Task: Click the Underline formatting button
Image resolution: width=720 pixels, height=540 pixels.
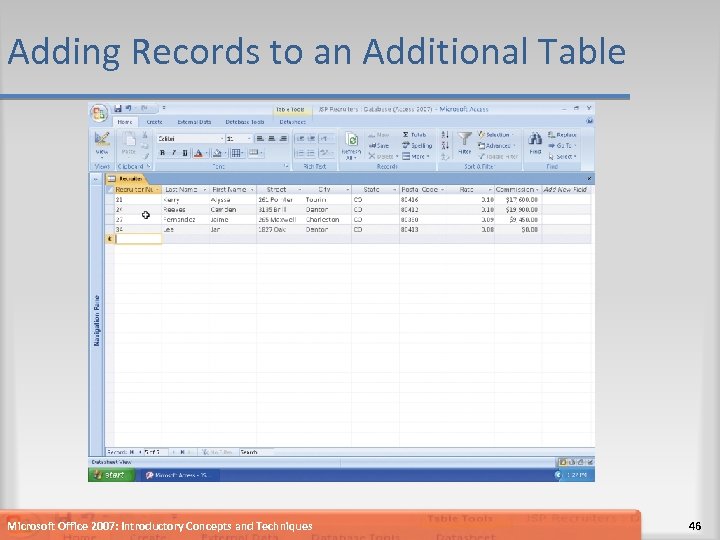Action: [x=185, y=153]
